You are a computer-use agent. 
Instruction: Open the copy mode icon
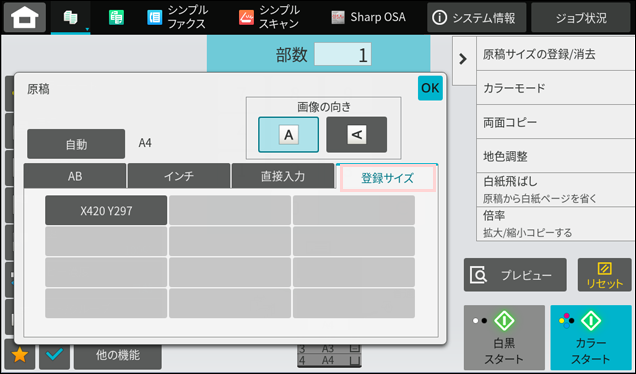[x=71, y=17]
